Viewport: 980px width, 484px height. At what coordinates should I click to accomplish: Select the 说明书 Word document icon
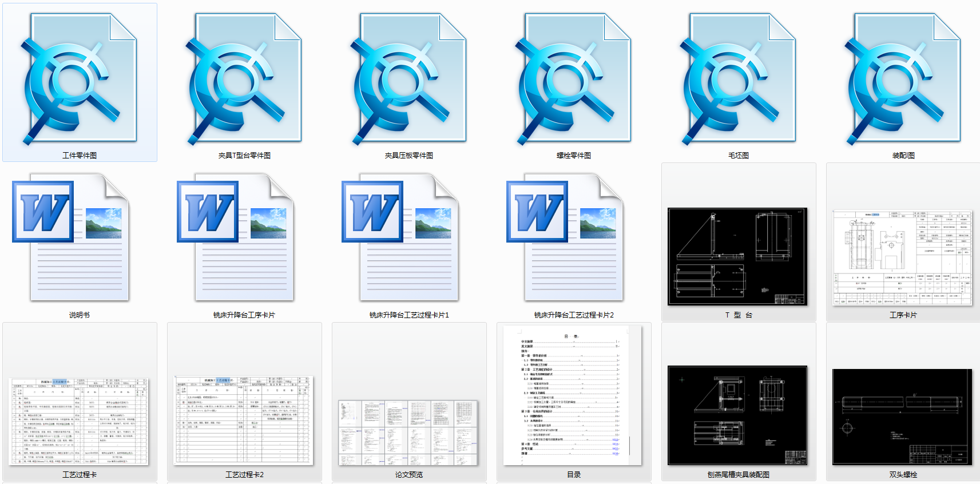[71, 237]
